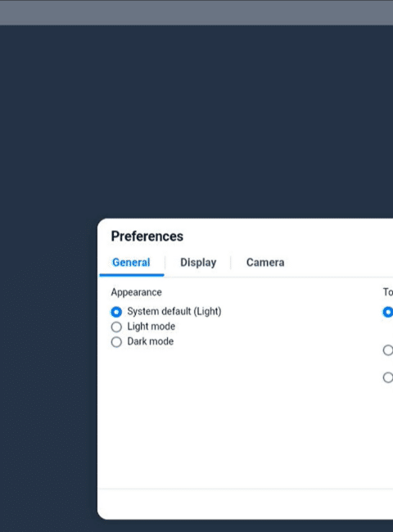Pick the last radio in the cut-off right column

[388, 377]
